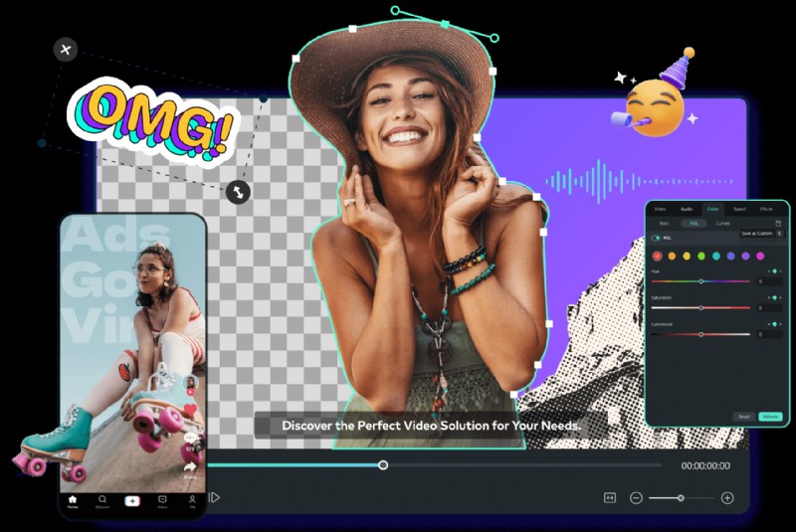Tap the heart like icon on phone
Image resolution: width=796 pixels, height=532 pixels.
coord(190,409)
